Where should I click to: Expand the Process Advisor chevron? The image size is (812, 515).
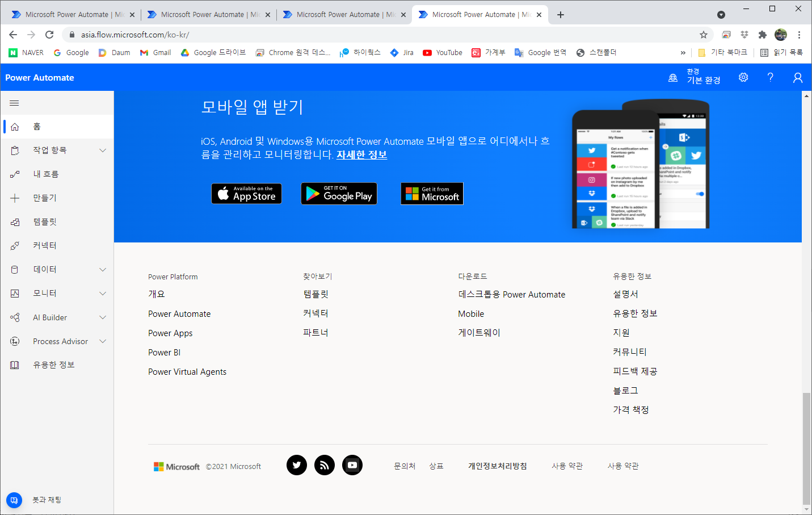point(103,341)
